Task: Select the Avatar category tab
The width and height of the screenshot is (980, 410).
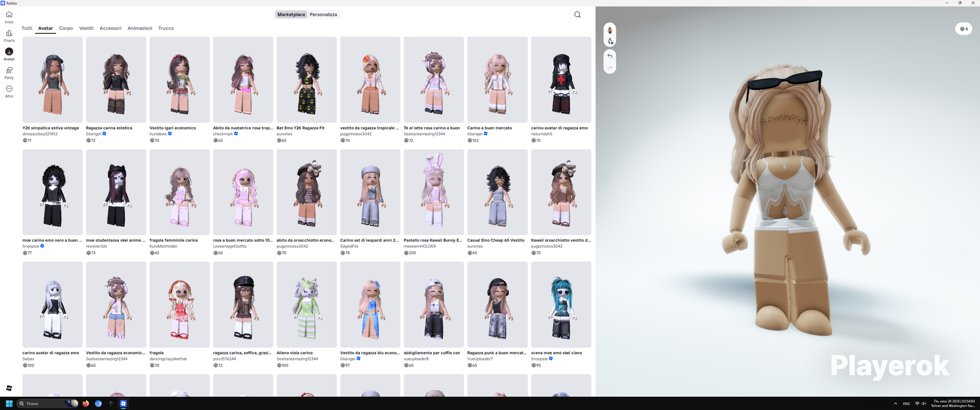Action: tap(45, 29)
